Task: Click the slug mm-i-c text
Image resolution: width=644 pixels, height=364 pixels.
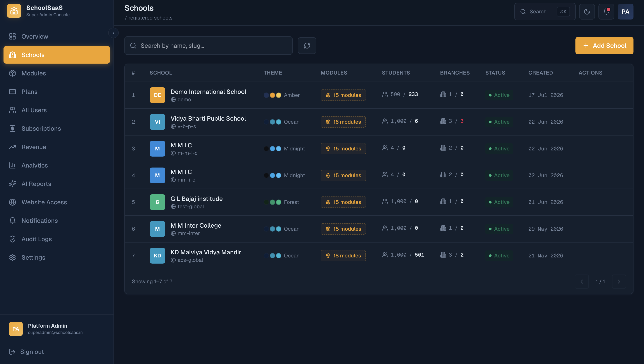Action: [186, 180]
